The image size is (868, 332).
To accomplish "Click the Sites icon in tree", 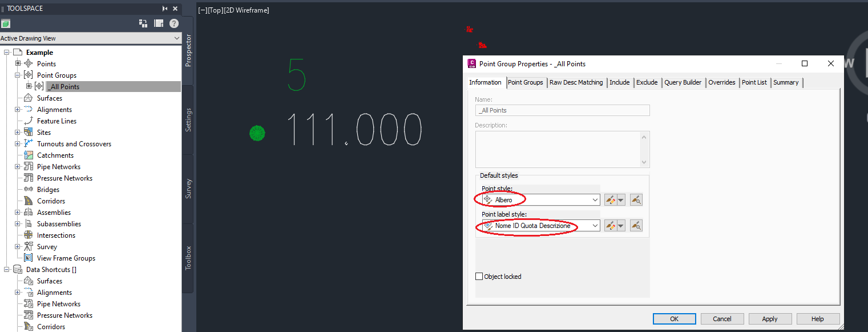I will (28, 132).
